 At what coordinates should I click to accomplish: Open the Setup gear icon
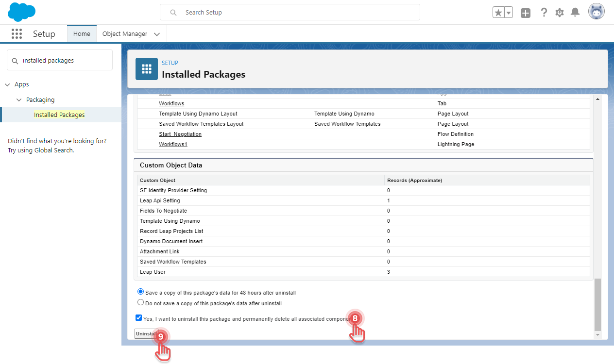point(559,12)
